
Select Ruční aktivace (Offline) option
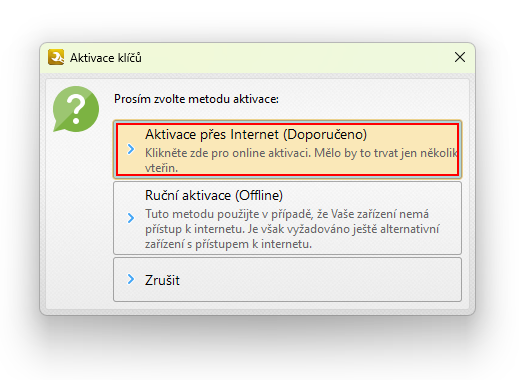coord(287,218)
